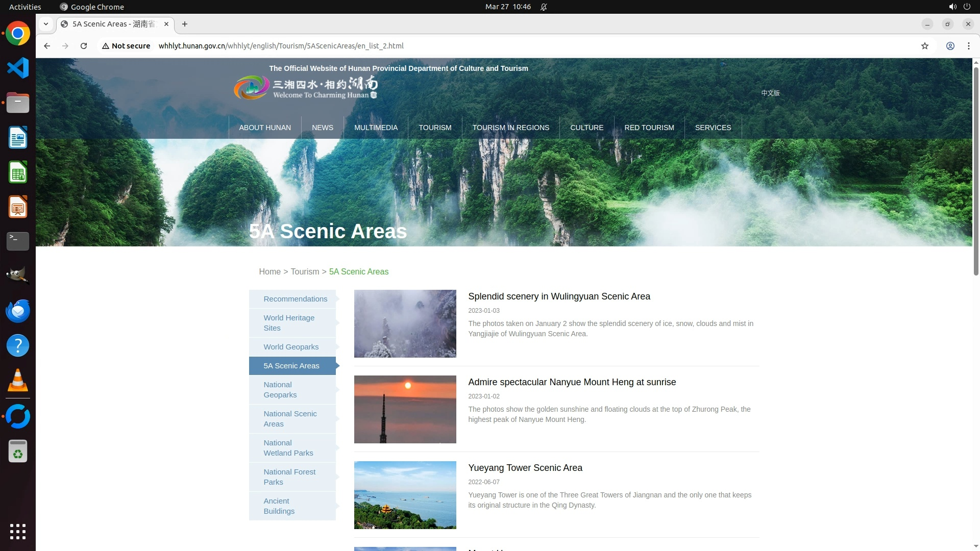Bookmark this page with star icon

point(924,46)
